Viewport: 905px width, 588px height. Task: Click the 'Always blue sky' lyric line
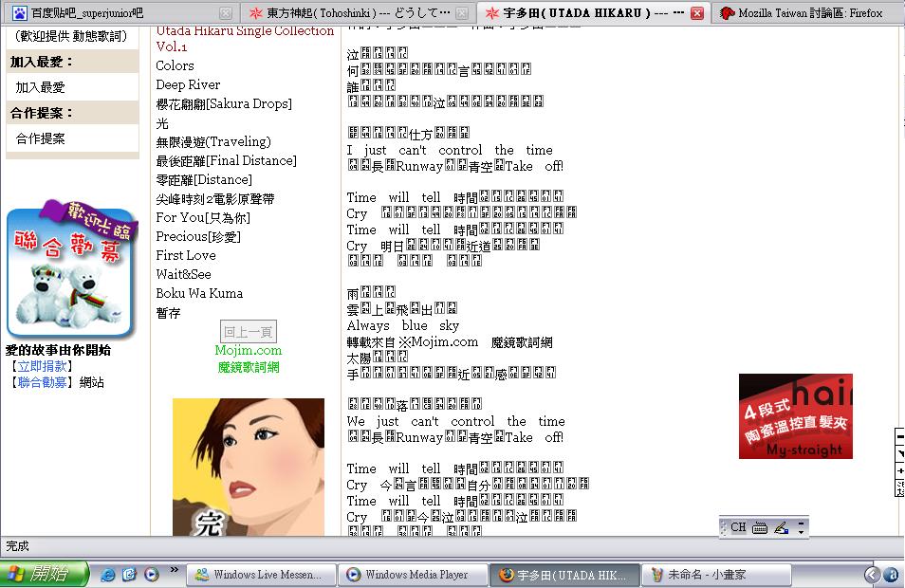tap(403, 325)
